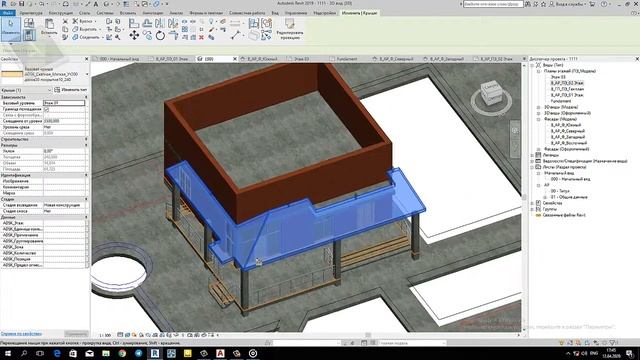Close the Project Browser (Диспетчер проекта) panel
The image size is (640, 360).
tap(637, 59)
